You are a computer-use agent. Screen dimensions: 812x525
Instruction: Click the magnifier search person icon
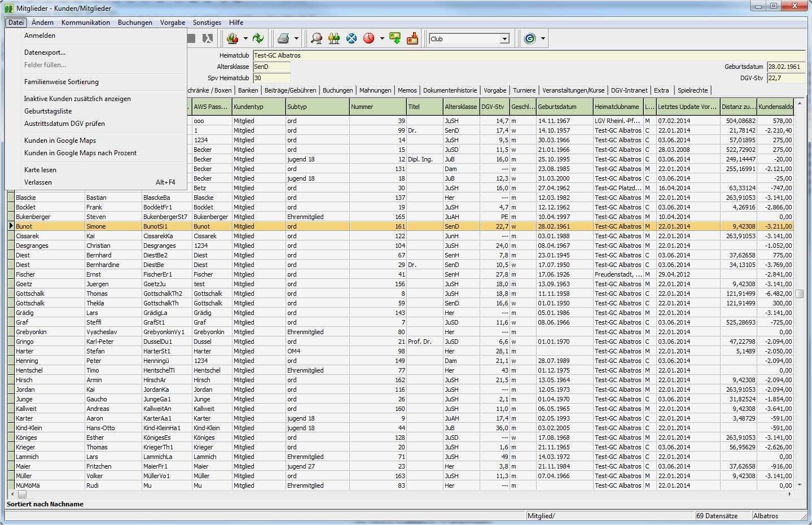tap(317, 38)
